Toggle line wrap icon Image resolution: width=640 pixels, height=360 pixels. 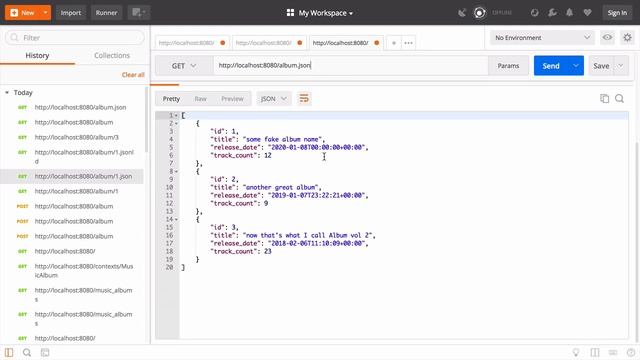(304, 98)
